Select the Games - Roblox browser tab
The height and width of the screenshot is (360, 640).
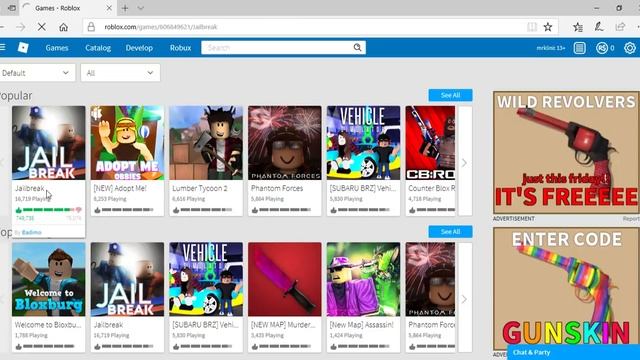click(67, 8)
